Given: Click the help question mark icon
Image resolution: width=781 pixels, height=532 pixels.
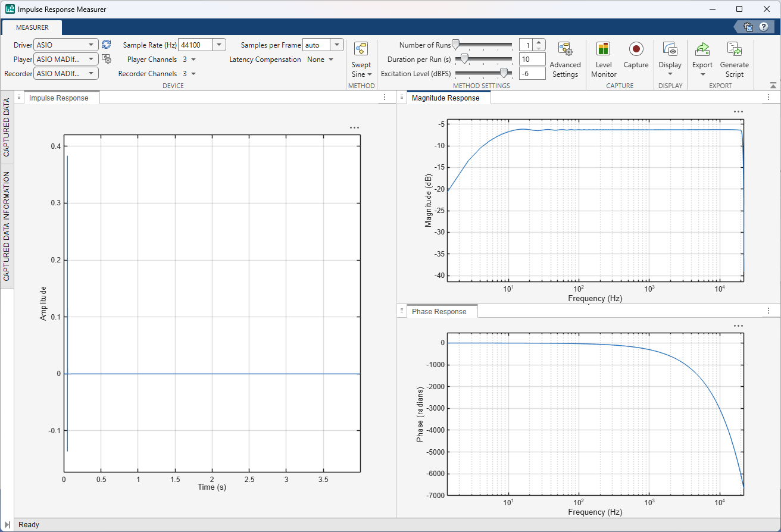Looking at the screenshot, I should 764,27.
